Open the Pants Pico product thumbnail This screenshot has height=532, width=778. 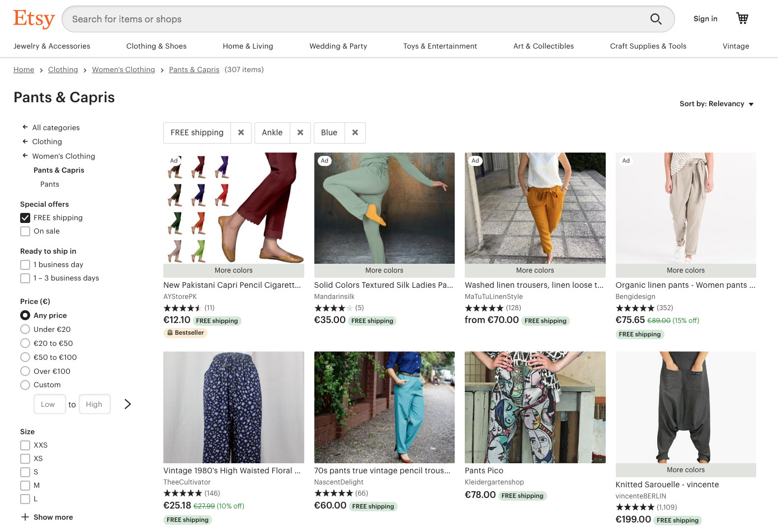click(x=535, y=407)
